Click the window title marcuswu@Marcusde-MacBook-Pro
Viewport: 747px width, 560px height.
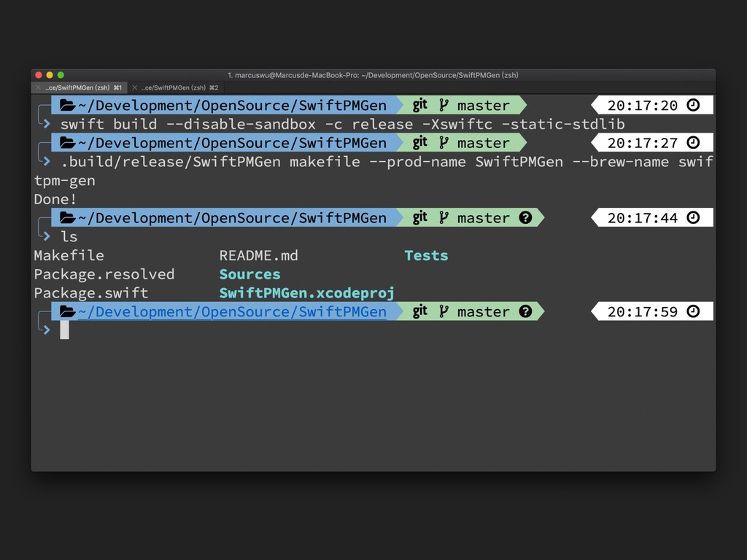373,75
